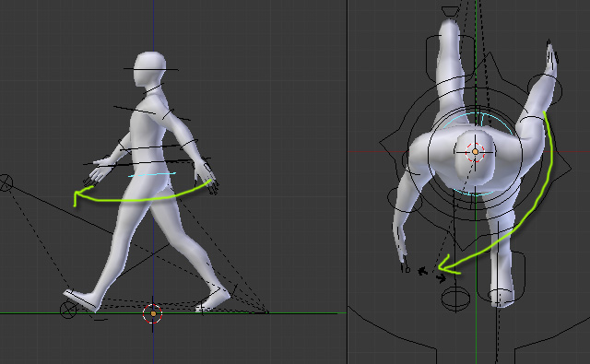This screenshot has width=590, height=364.
Task: Select the crossed circle control by the rear foot
Action: (68, 310)
